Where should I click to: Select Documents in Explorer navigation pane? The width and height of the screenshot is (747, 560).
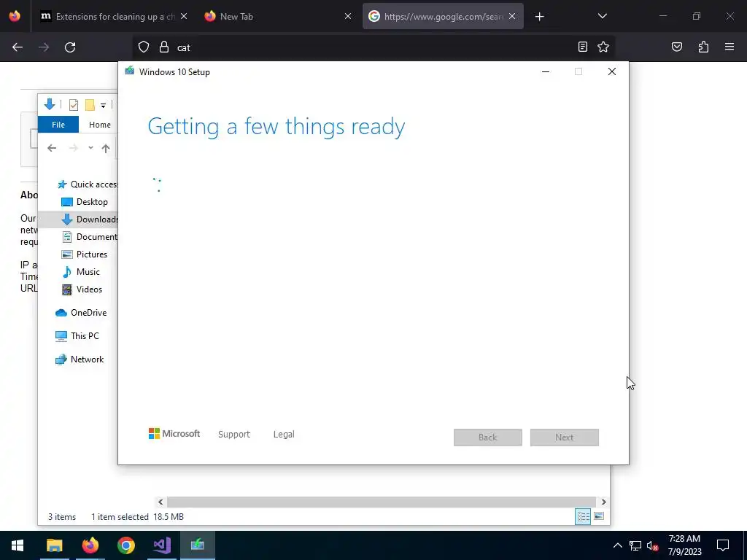[x=89, y=237]
